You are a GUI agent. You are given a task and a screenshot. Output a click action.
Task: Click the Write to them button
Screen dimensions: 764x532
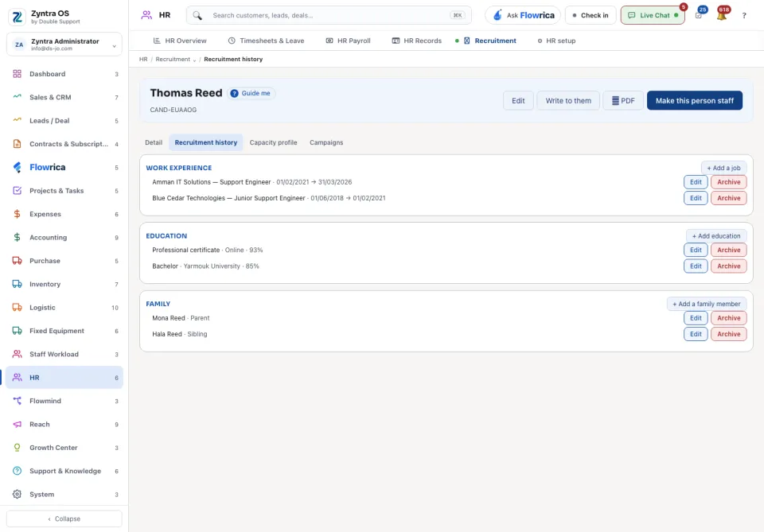(568, 101)
